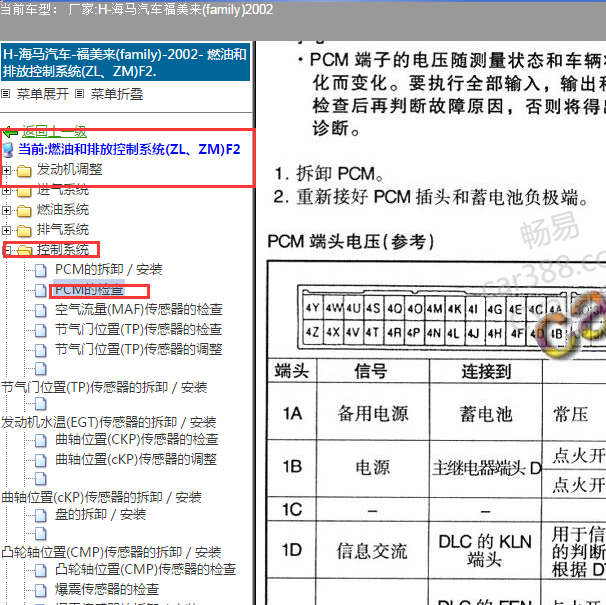Select the 燃油系统 folder label

coord(63,210)
